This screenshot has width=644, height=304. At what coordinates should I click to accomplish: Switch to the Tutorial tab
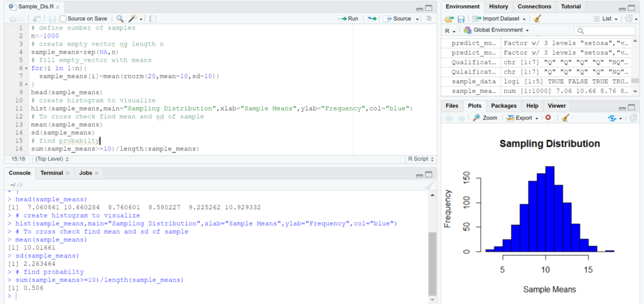(x=571, y=6)
